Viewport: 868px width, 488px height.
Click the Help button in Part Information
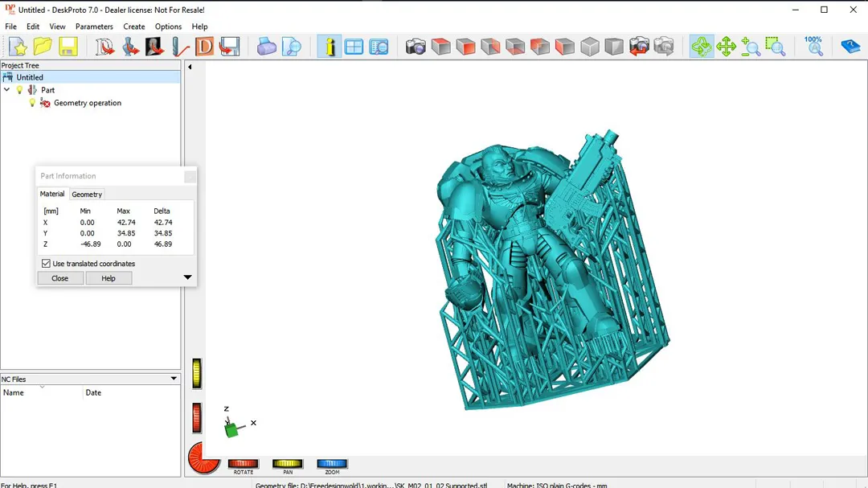(x=108, y=278)
